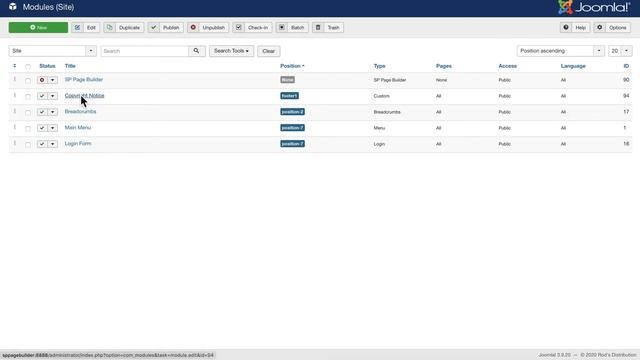Open status actions dropdown for Login Form
This screenshot has width=640, height=360.
[53, 144]
